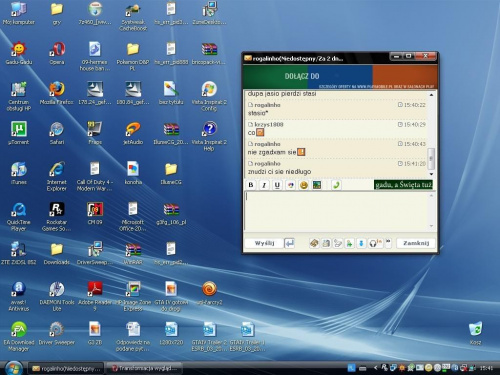Click the emoticon after 'nie zgadzam sie'
This screenshot has height=375, width=500.
(x=301, y=152)
